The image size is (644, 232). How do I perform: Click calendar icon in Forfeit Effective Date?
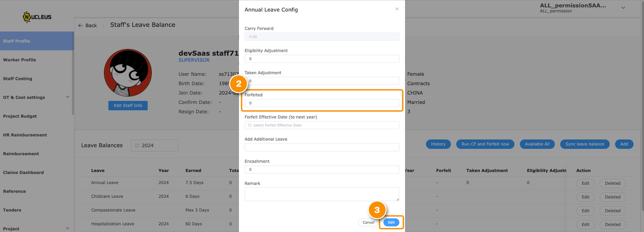point(250,125)
